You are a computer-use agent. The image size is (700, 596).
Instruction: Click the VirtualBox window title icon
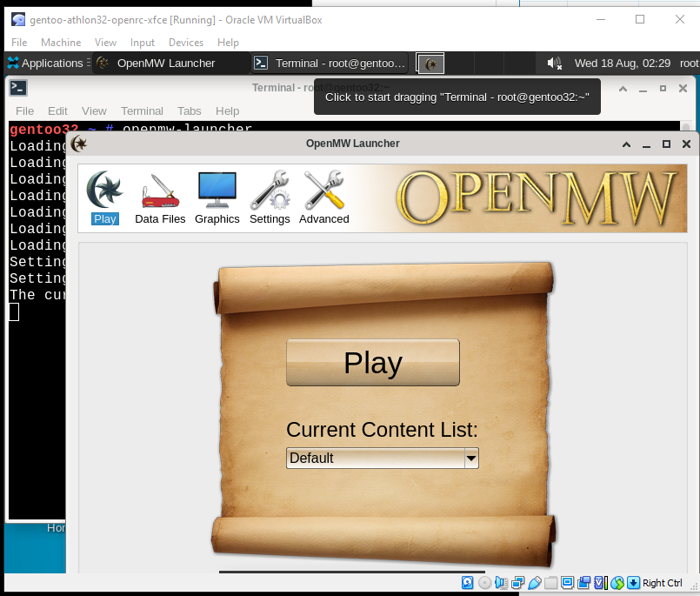[x=18, y=20]
